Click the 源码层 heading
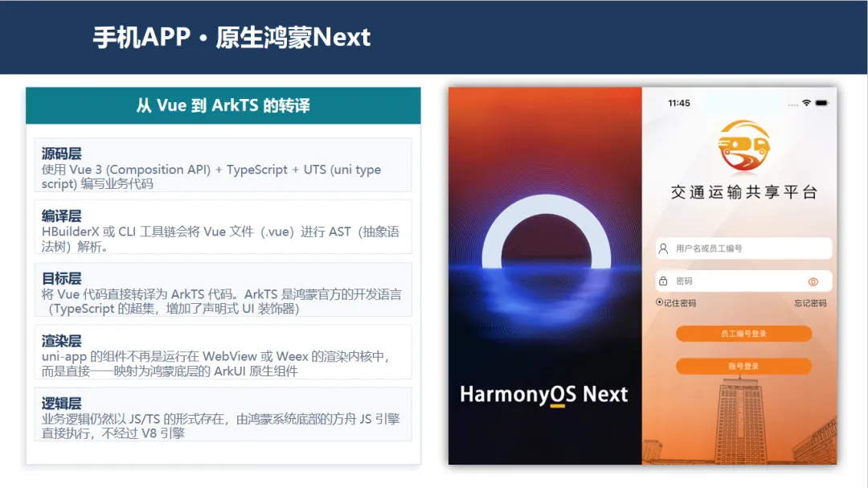 61,154
